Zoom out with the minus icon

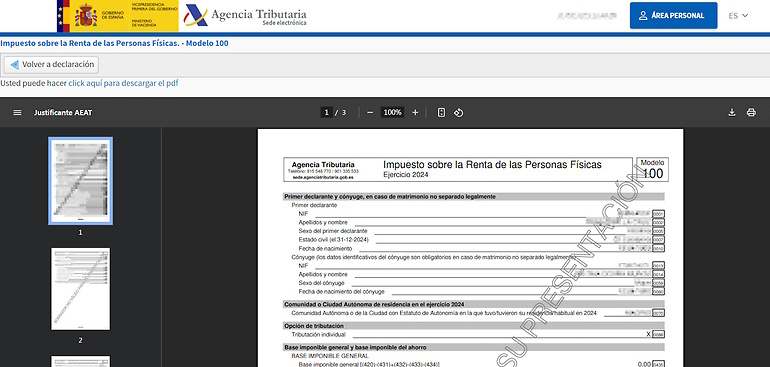(370, 113)
